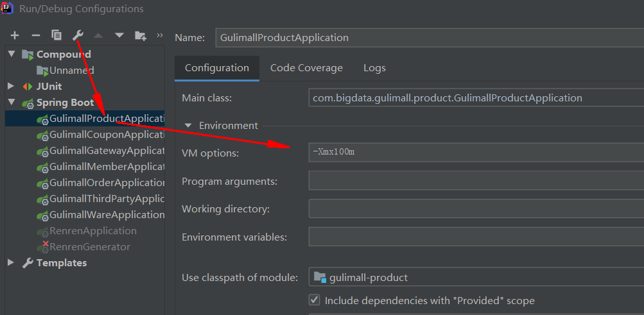Select the RenrenGenerator configuration
Viewport: 644px width, 315px height.
(89, 246)
